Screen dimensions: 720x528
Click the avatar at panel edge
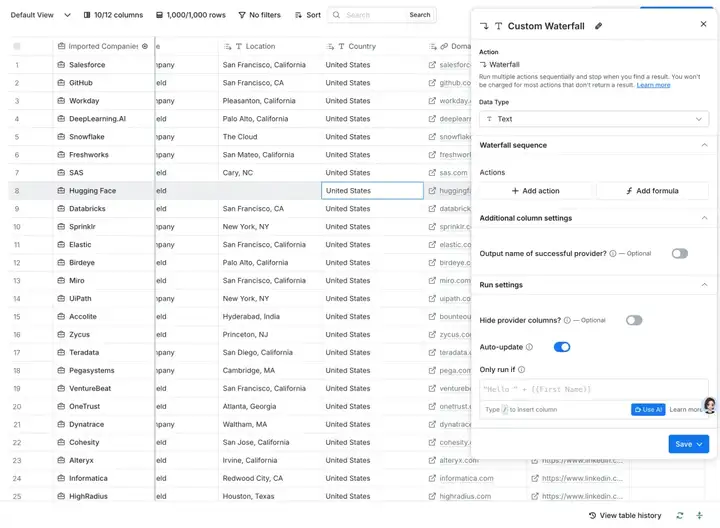click(710, 405)
